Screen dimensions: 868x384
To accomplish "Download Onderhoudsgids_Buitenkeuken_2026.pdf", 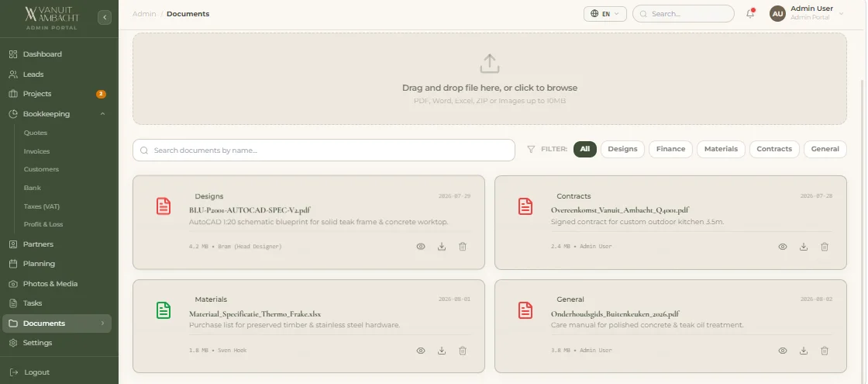I will (x=804, y=351).
